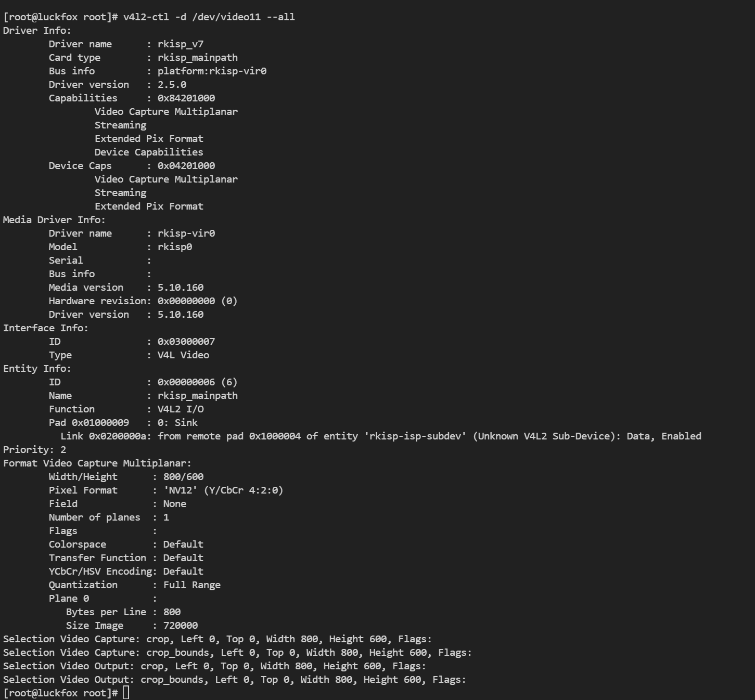Click the 'Media Driver Info:' header
Viewport: 755px width, 700px height.
pos(54,219)
